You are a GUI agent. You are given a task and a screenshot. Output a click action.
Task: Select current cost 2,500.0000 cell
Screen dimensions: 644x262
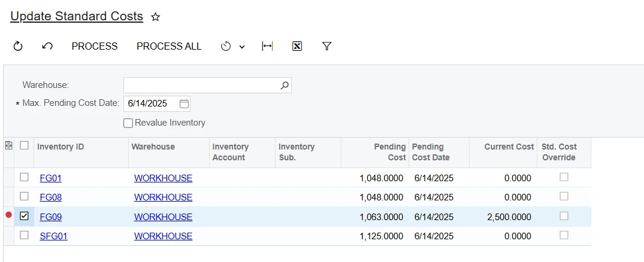pyautogui.click(x=503, y=217)
